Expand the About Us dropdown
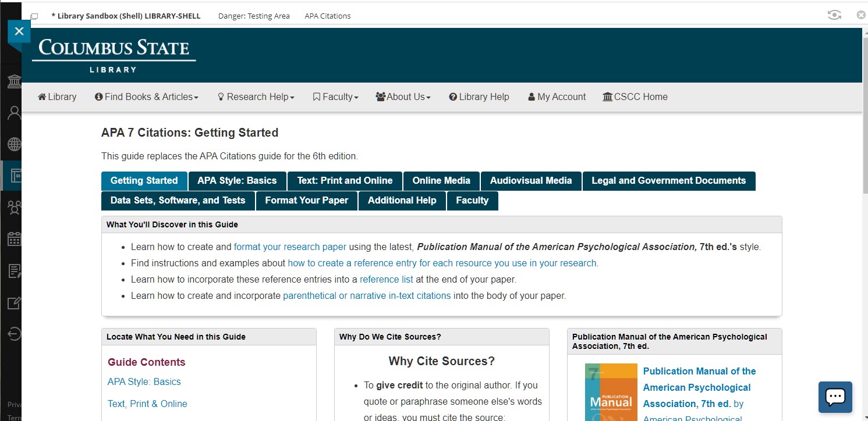868x421 pixels. [403, 97]
